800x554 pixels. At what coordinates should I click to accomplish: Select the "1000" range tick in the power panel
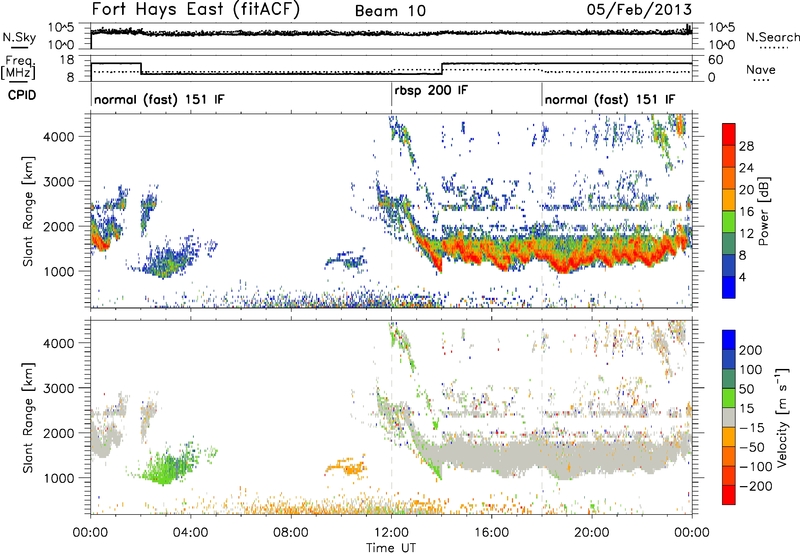(x=58, y=271)
